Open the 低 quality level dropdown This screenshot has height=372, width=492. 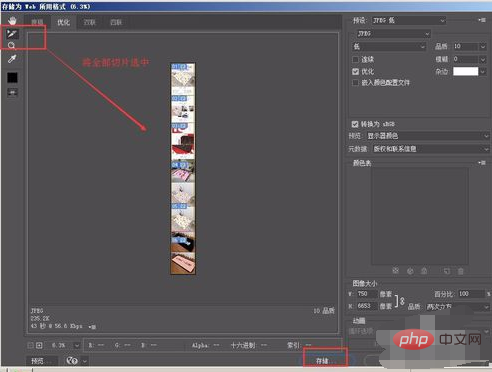point(389,46)
